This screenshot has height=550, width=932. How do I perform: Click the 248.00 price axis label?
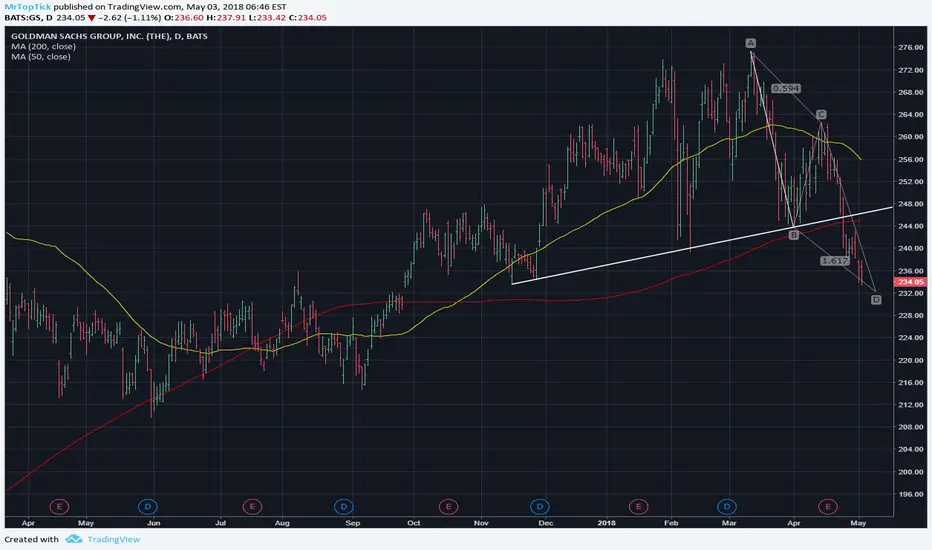pos(911,204)
